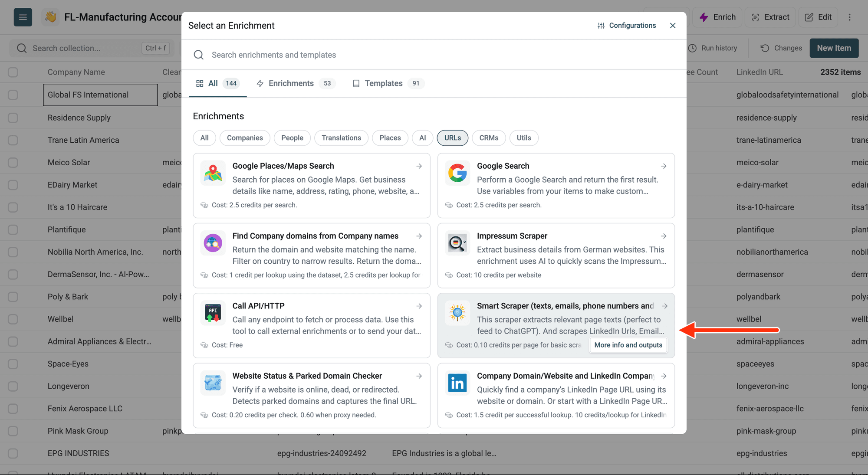Check the Global FS International row checkbox
868x475 pixels.
tap(13, 95)
